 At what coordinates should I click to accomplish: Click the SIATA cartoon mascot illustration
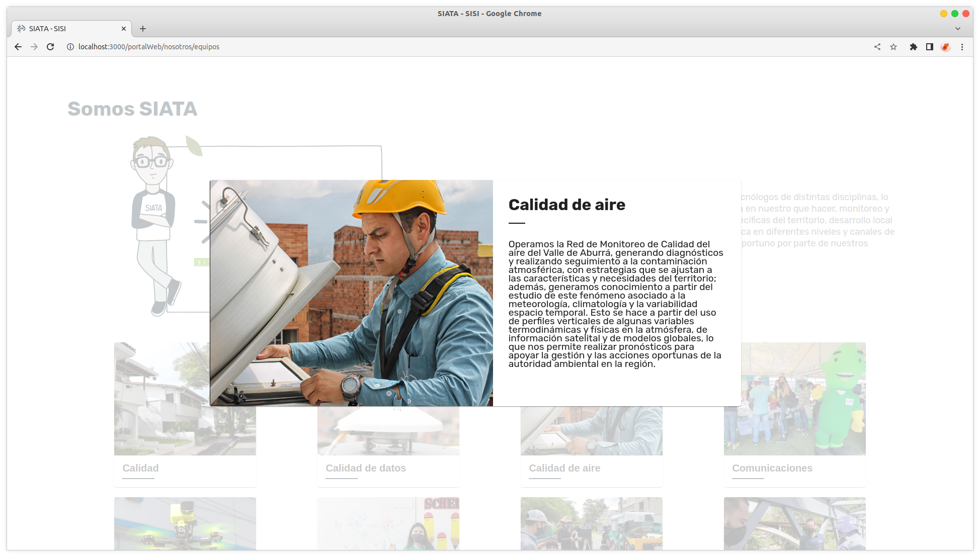point(155,226)
